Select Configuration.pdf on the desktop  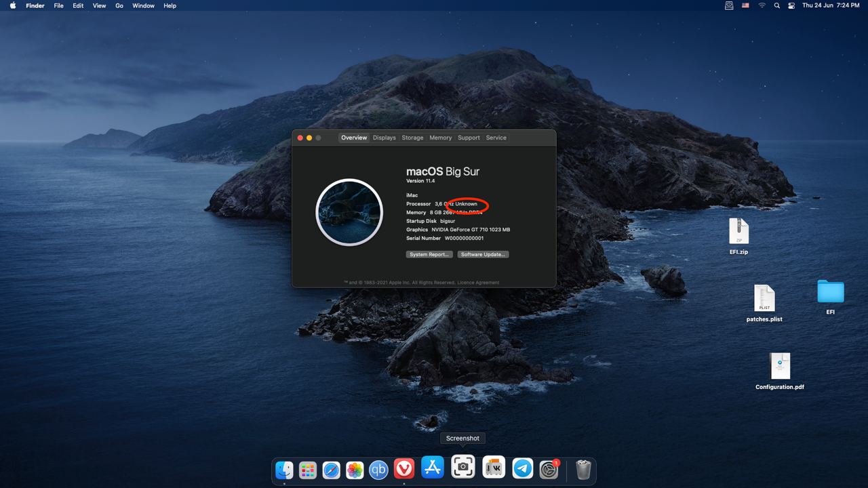[x=780, y=371]
